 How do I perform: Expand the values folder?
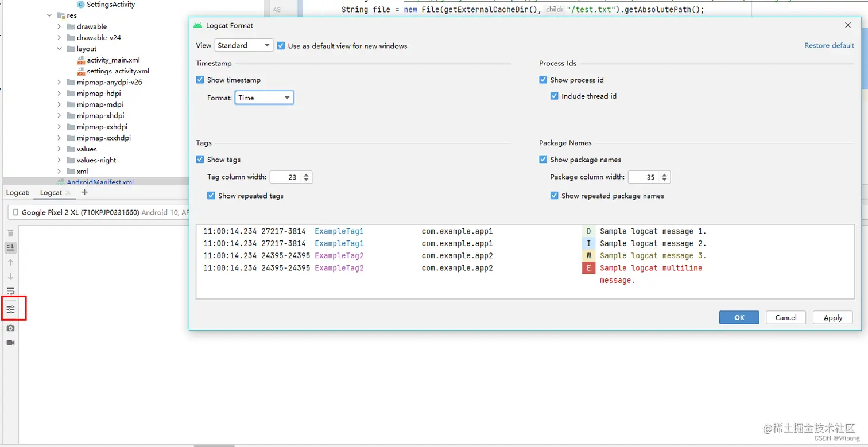pos(59,149)
